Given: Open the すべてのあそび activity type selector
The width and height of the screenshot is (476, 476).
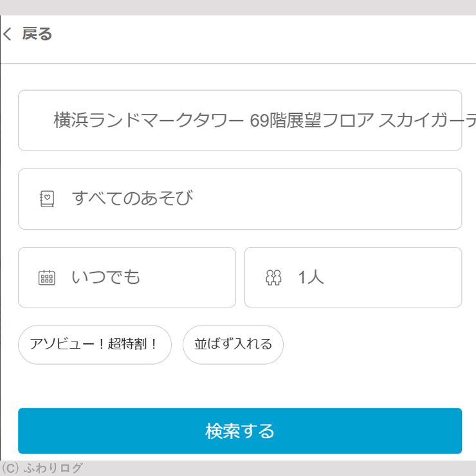Looking at the screenshot, I should [239, 199].
